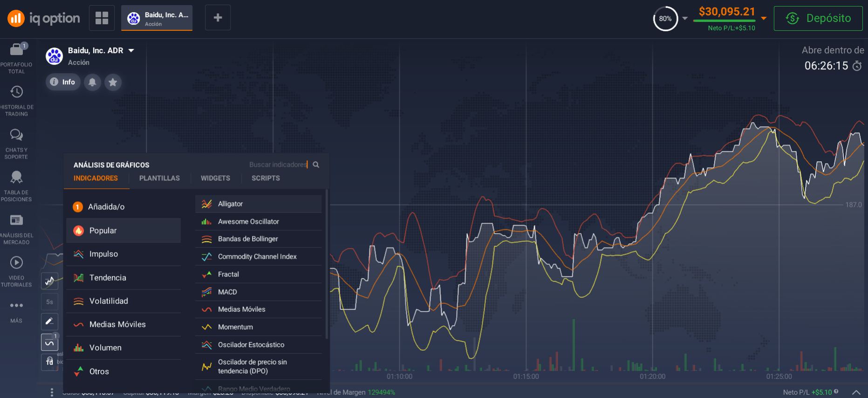Add a new asset tab with plus
The width and height of the screenshot is (868, 398).
click(218, 18)
